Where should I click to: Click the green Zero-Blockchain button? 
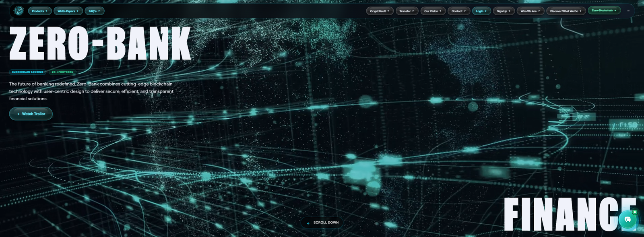pyautogui.click(x=604, y=10)
